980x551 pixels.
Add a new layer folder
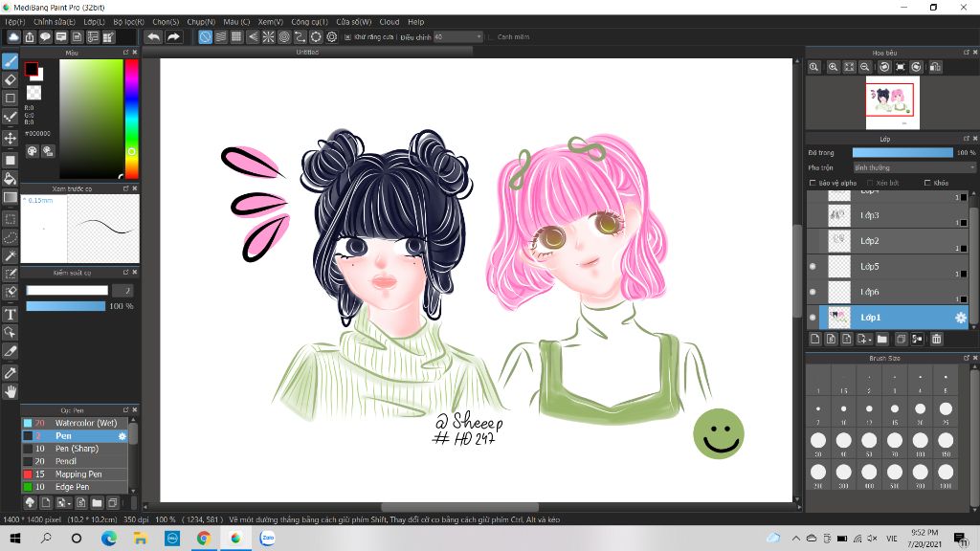pos(881,340)
